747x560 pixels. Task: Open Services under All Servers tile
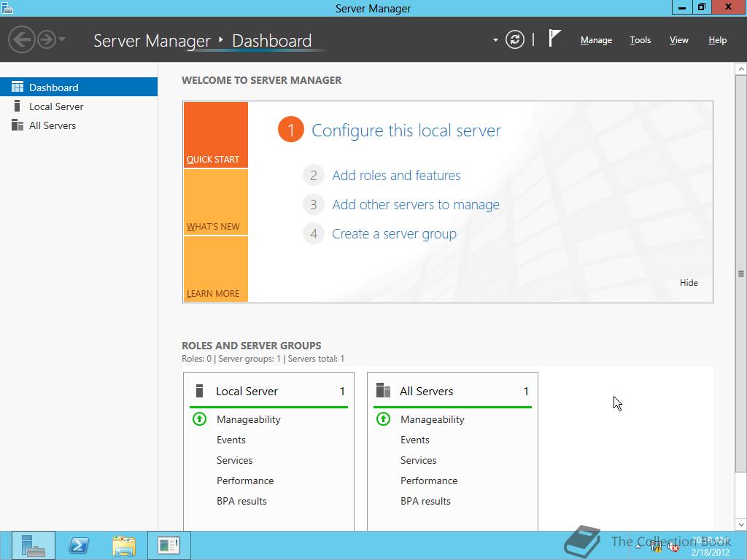[x=418, y=461]
